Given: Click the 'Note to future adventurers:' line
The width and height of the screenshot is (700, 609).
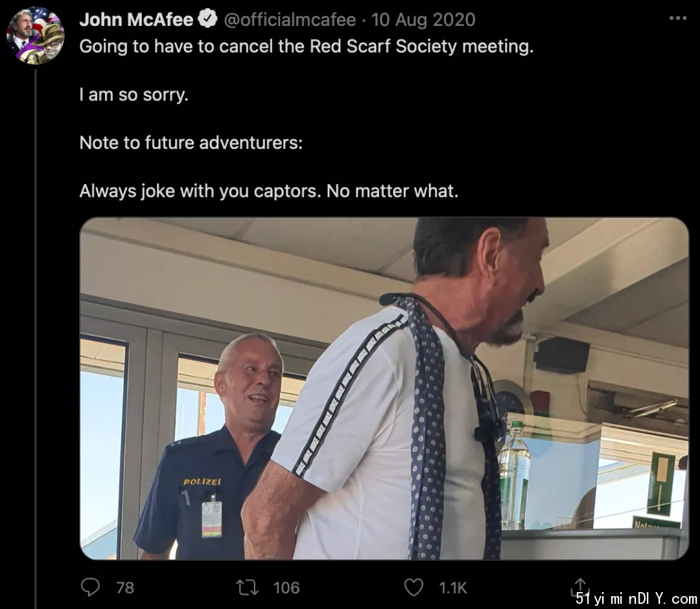Looking at the screenshot, I should pyautogui.click(x=191, y=143).
